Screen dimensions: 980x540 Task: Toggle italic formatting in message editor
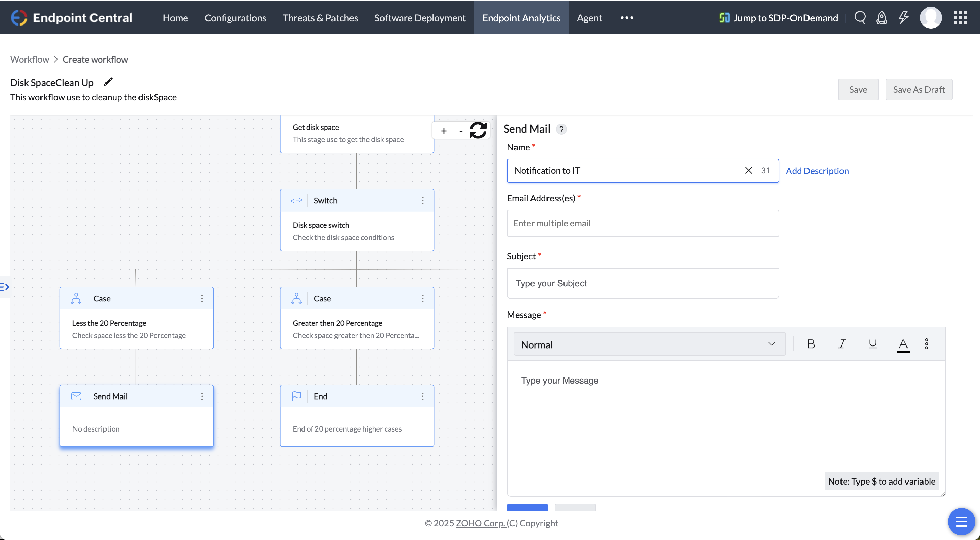842,344
